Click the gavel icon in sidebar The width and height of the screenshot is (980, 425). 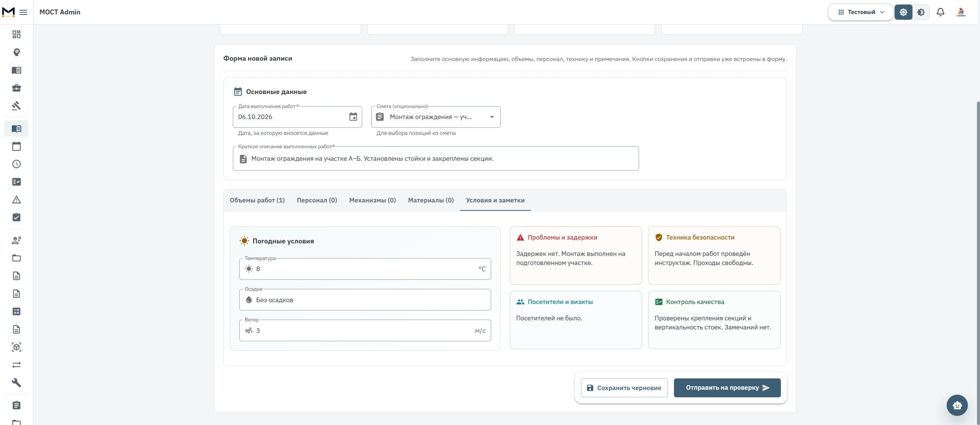point(16,106)
